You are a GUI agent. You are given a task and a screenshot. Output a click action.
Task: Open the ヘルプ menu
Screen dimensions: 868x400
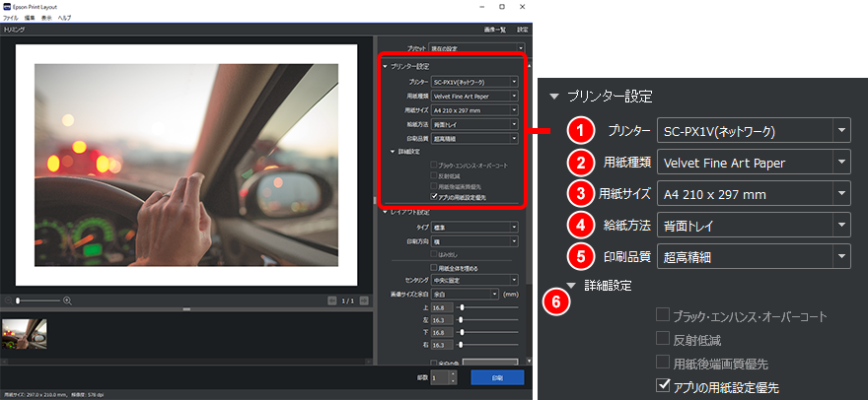coord(64,18)
